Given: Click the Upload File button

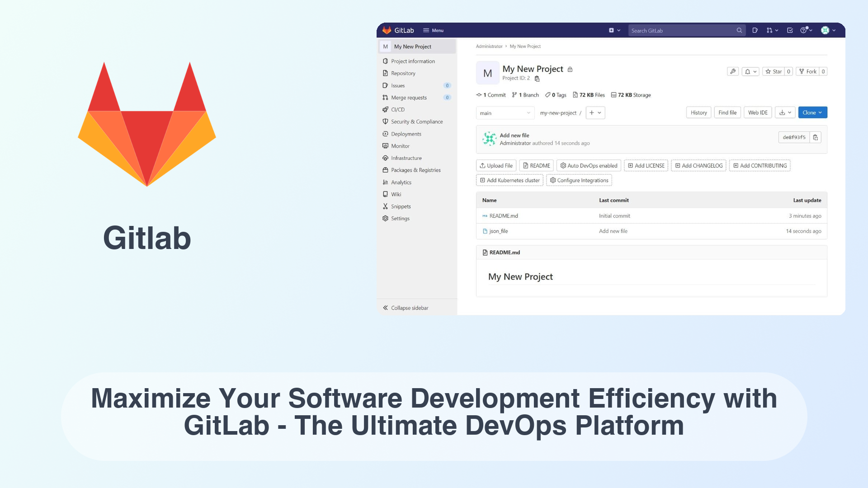Looking at the screenshot, I should click(496, 166).
